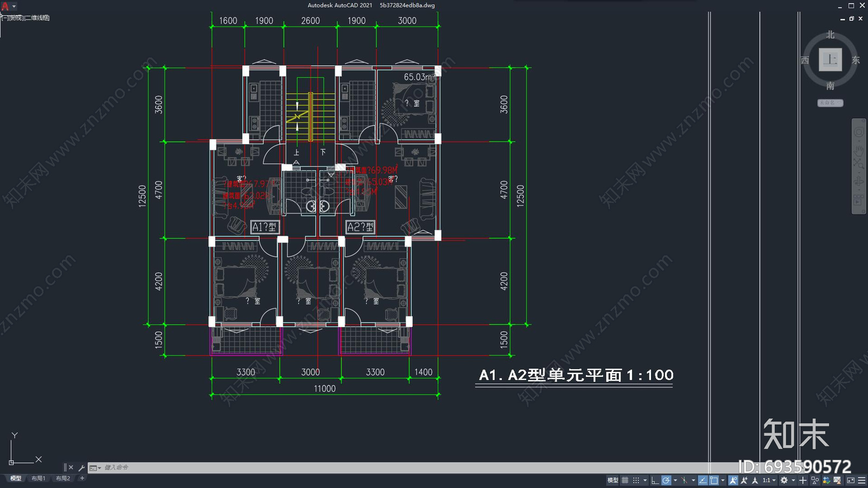Viewport: 868px width, 488px height.
Task: Switch to the 布局1 layout tab
Action: pos(38,478)
